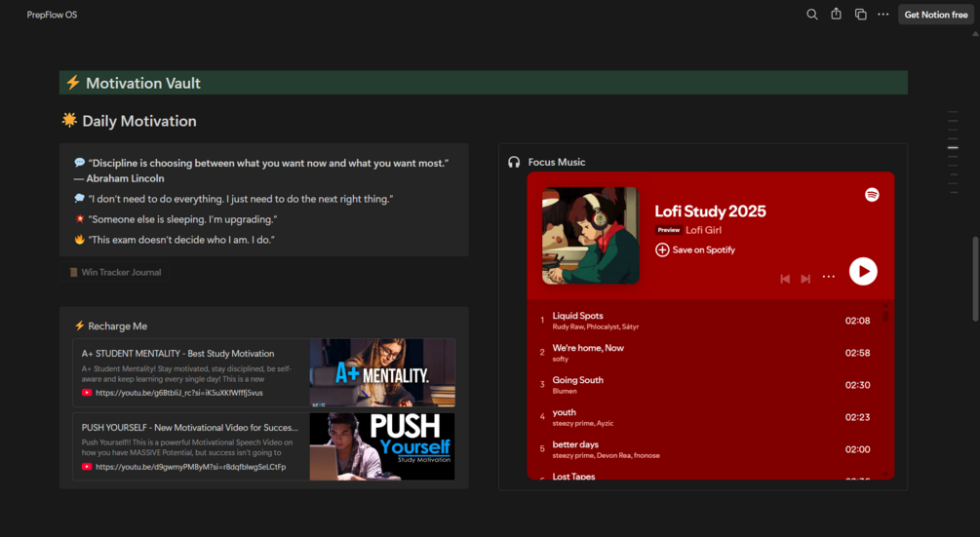Click the Focus Music label
Image resolution: width=980 pixels, height=537 pixels.
coord(556,163)
